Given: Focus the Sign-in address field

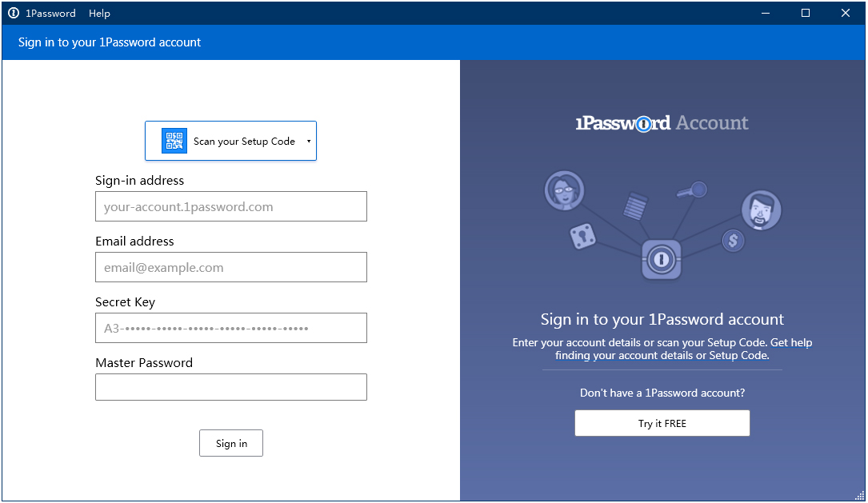Looking at the screenshot, I should click(x=231, y=206).
